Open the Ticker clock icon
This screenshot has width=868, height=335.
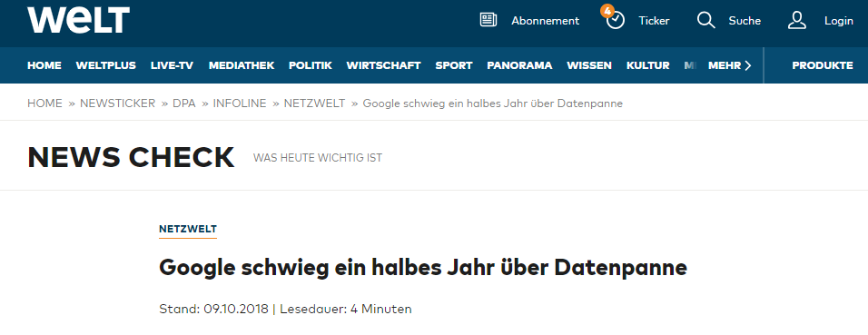coord(616,21)
